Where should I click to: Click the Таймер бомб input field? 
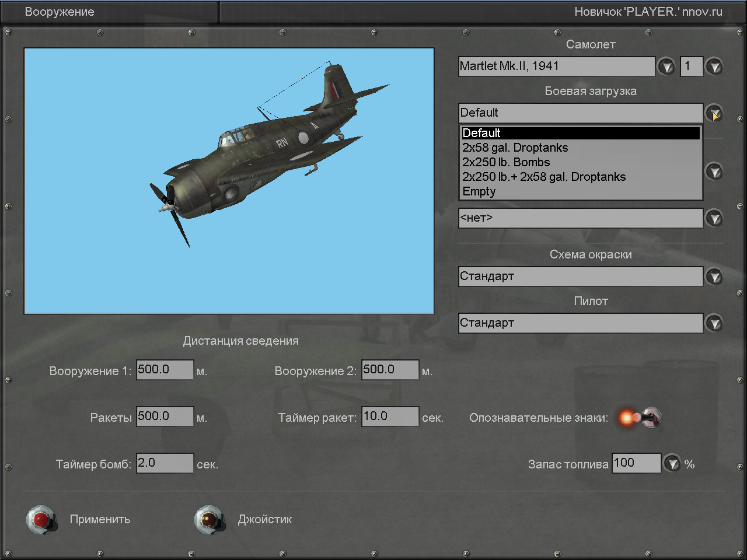tap(165, 463)
